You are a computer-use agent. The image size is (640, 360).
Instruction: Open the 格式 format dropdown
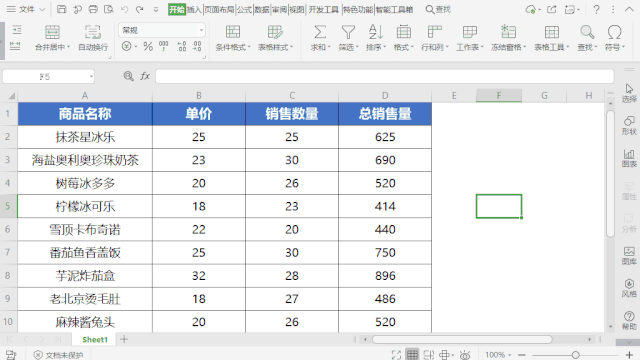click(403, 37)
